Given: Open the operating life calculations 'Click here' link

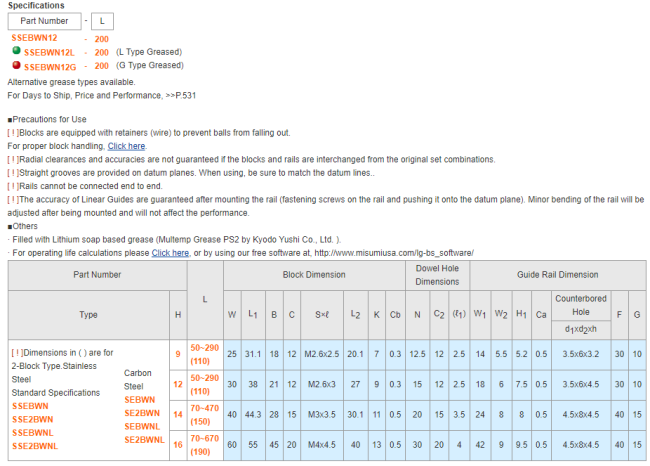Looking at the screenshot, I should coord(170,253).
